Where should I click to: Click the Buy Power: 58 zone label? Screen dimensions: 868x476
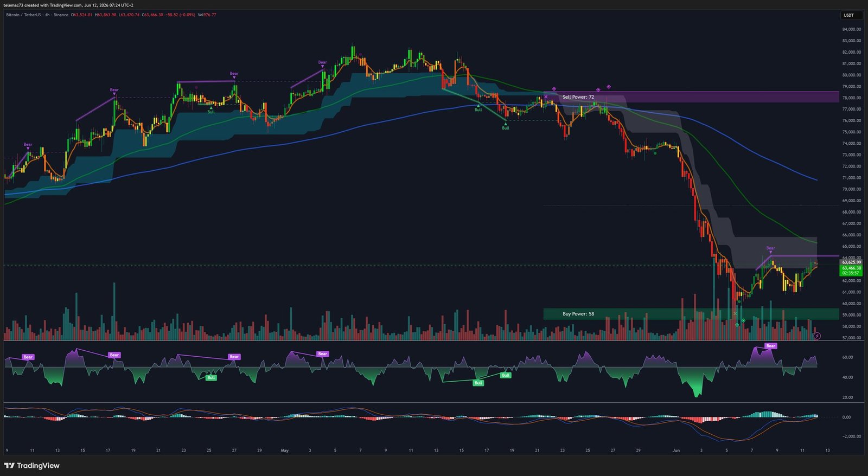click(578, 314)
